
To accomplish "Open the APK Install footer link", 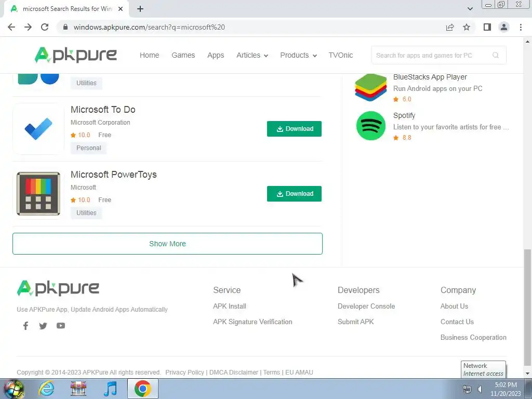I will (230, 306).
